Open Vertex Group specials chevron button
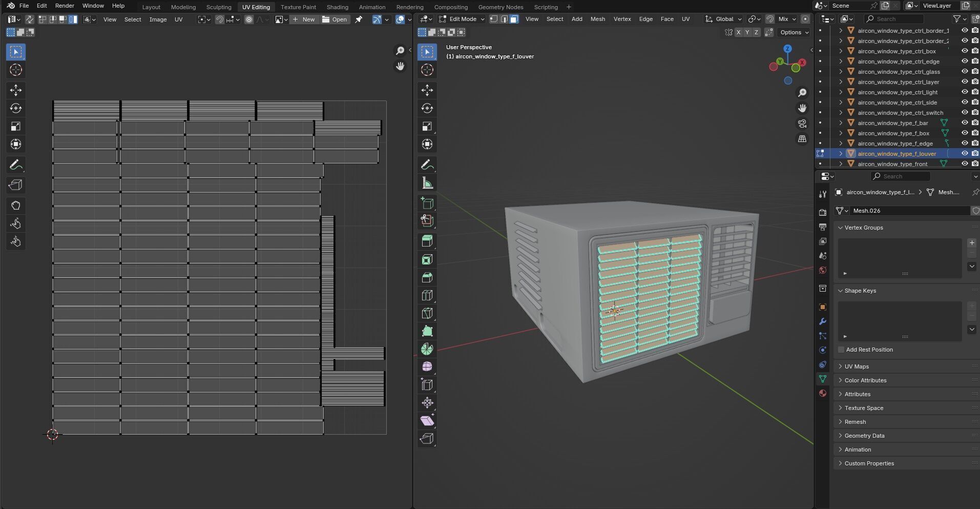Viewport: 980px width, 509px height. pos(972,267)
